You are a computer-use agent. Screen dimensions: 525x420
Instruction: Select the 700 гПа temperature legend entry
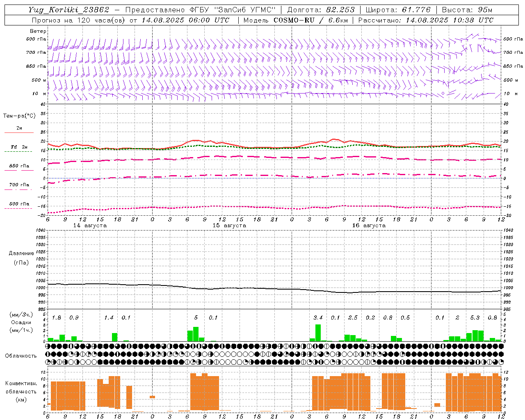click(19, 185)
